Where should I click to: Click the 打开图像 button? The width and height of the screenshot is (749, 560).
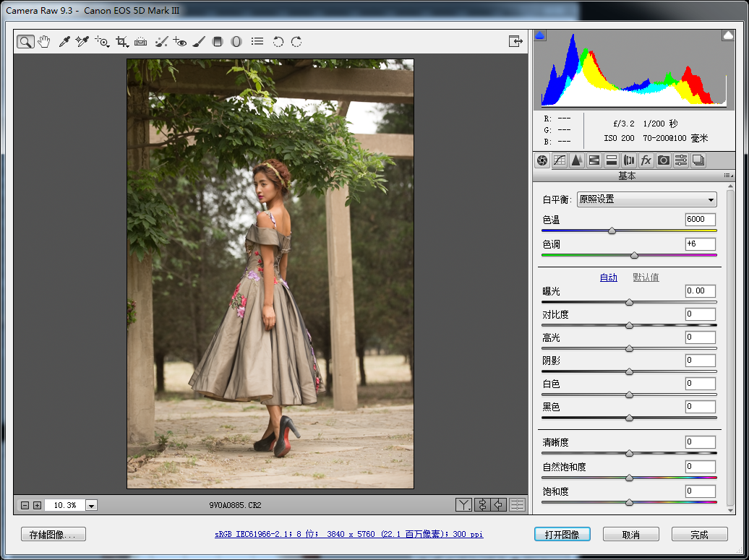coord(562,534)
